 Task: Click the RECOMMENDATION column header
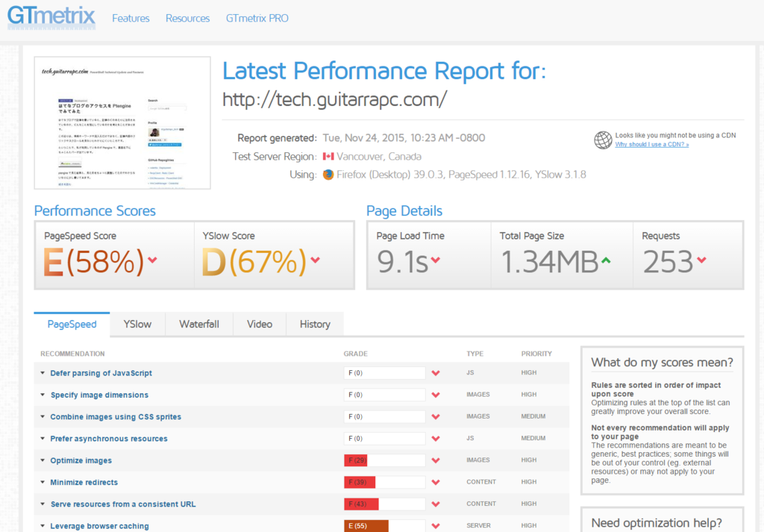click(x=72, y=354)
